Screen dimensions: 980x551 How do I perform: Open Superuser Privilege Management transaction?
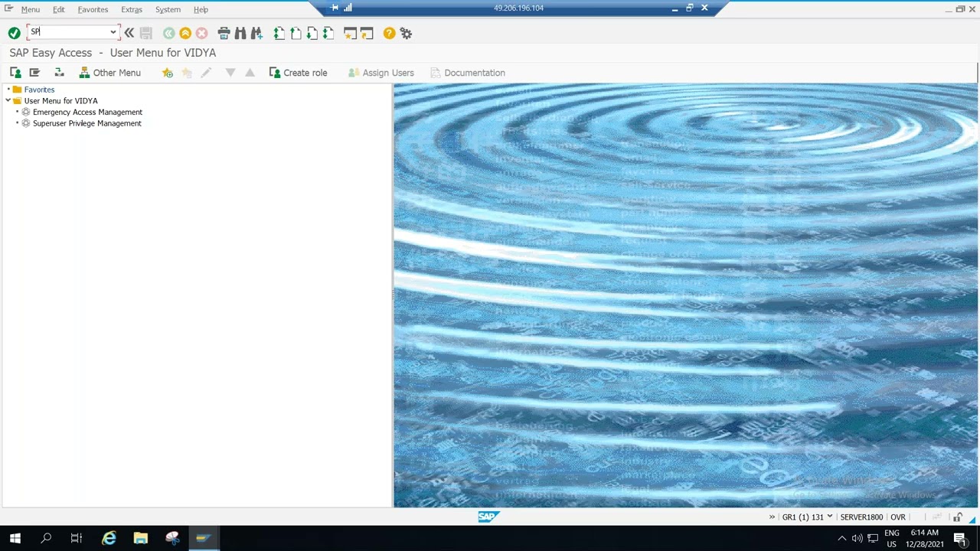click(x=87, y=123)
